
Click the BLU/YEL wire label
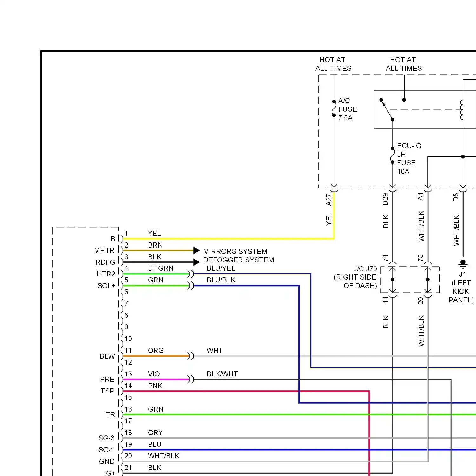[x=221, y=268]
